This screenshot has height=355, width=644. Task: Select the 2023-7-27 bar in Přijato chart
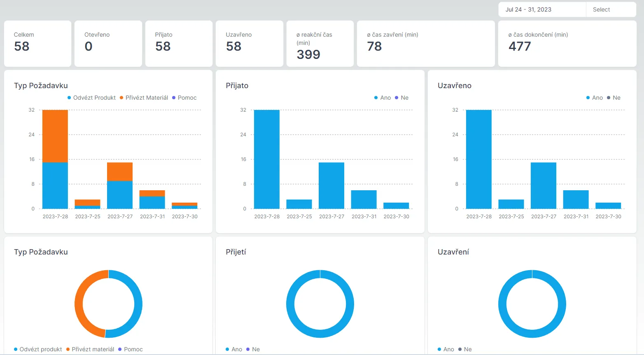331,185
